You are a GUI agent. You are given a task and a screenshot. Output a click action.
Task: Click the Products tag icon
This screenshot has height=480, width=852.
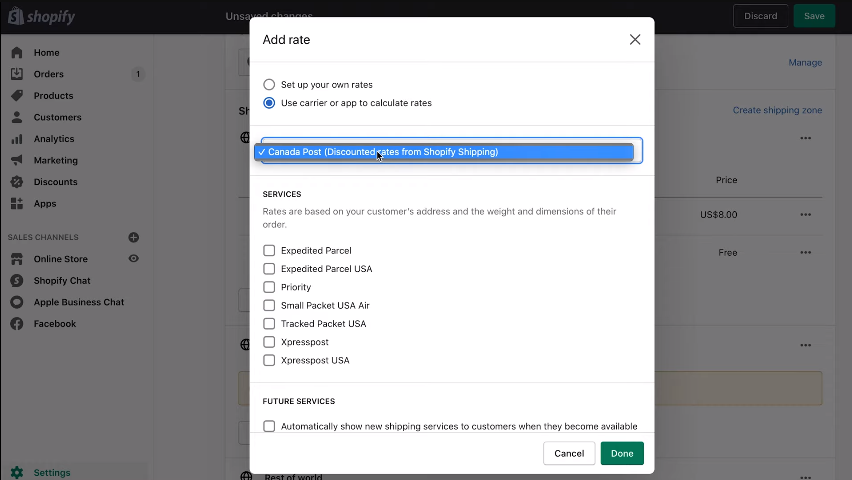[17, 96]
